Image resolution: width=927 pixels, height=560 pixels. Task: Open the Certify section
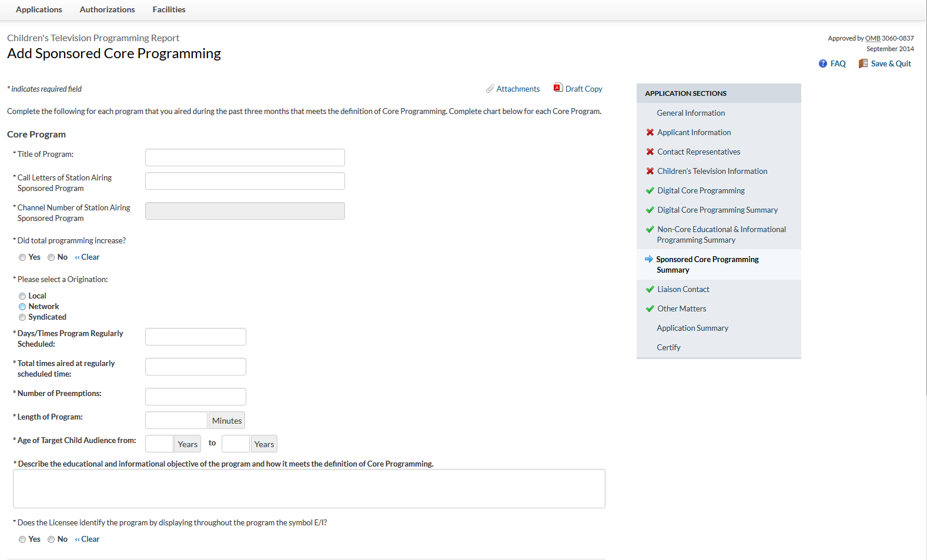point(668,347)
